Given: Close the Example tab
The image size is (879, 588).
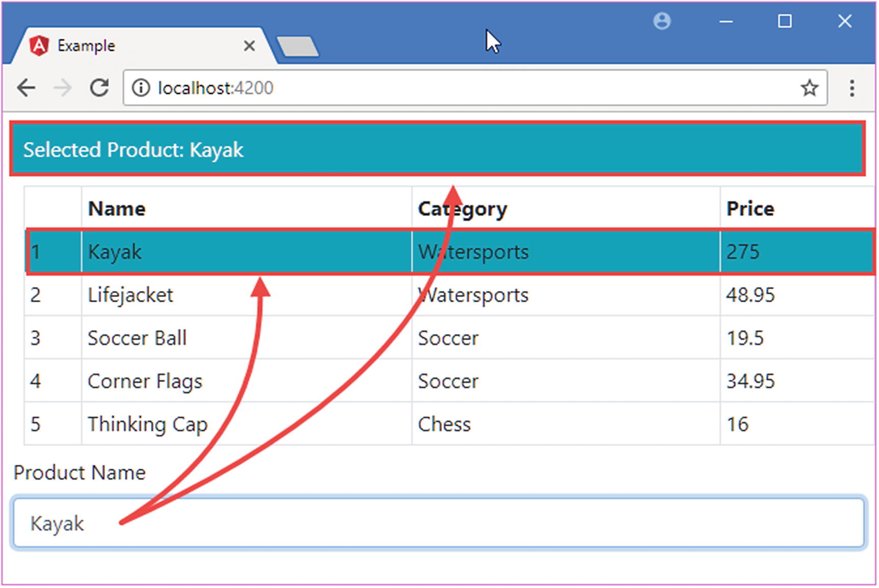Looking at the screenshot, I should [249, 46].
